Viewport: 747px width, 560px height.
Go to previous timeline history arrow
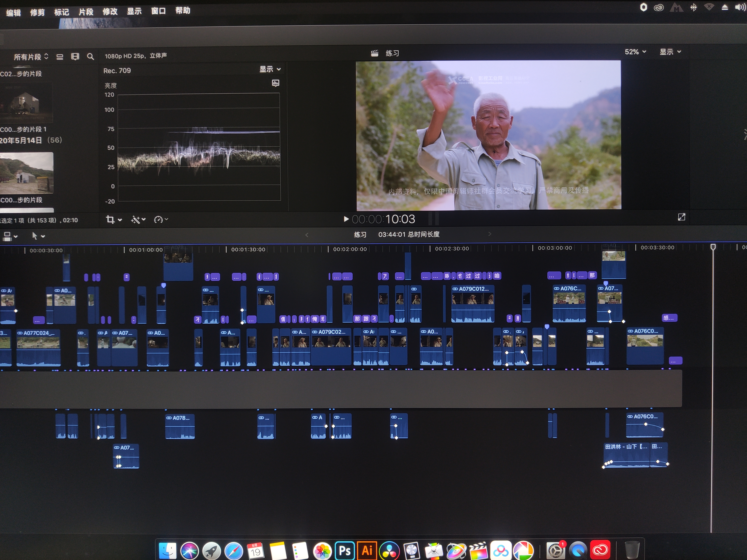point(307,235)
